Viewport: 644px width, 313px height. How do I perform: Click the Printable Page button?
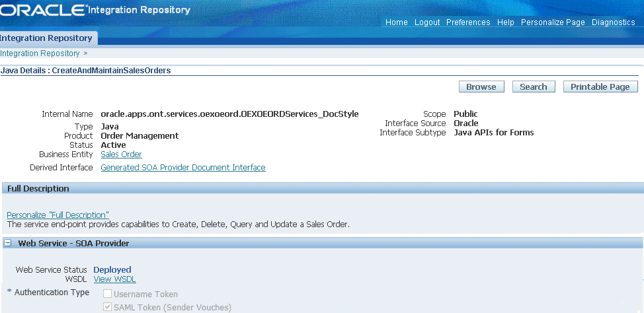pyautogui.click(x=600, y=87)
